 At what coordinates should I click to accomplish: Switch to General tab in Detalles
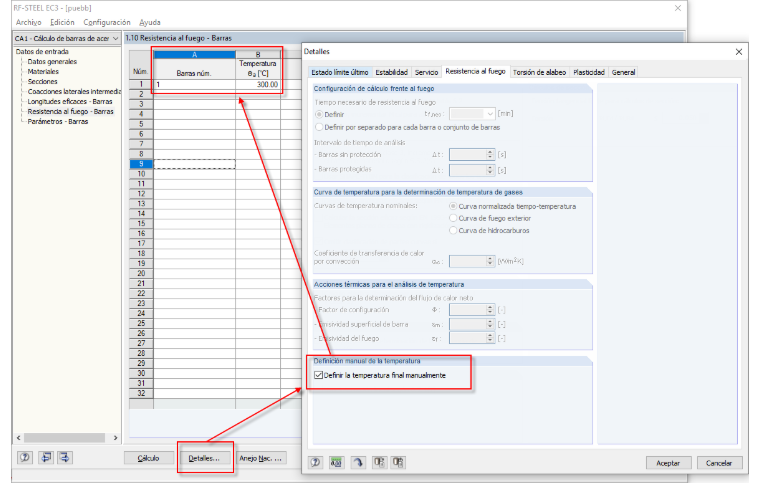point(623,72)
